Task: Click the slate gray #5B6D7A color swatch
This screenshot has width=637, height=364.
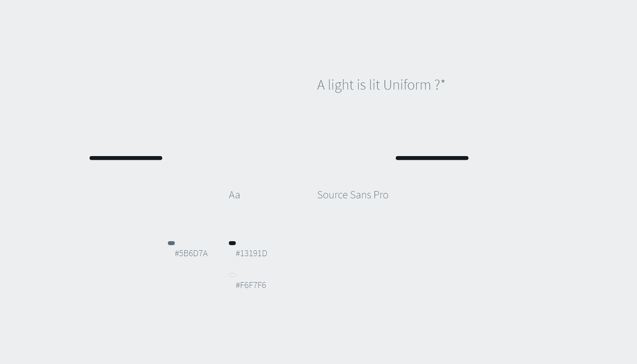Action: pos(171,243)
